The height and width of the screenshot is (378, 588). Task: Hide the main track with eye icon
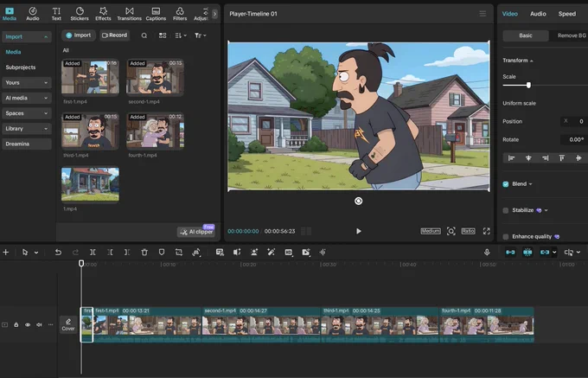coord(28,324)
